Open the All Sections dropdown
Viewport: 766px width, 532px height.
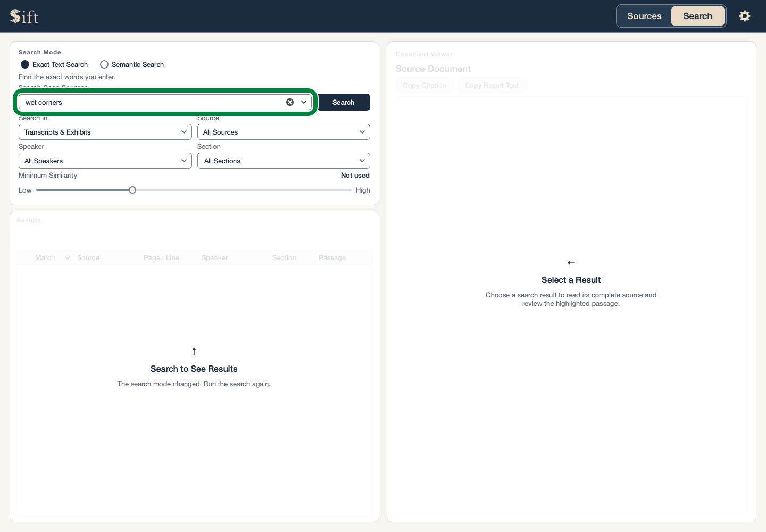(284, 161)
